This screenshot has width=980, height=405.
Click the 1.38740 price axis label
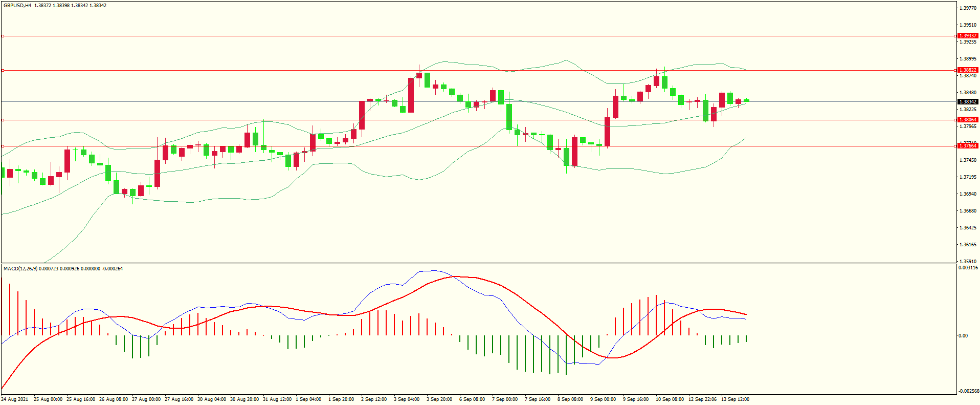tap(968, 76)
